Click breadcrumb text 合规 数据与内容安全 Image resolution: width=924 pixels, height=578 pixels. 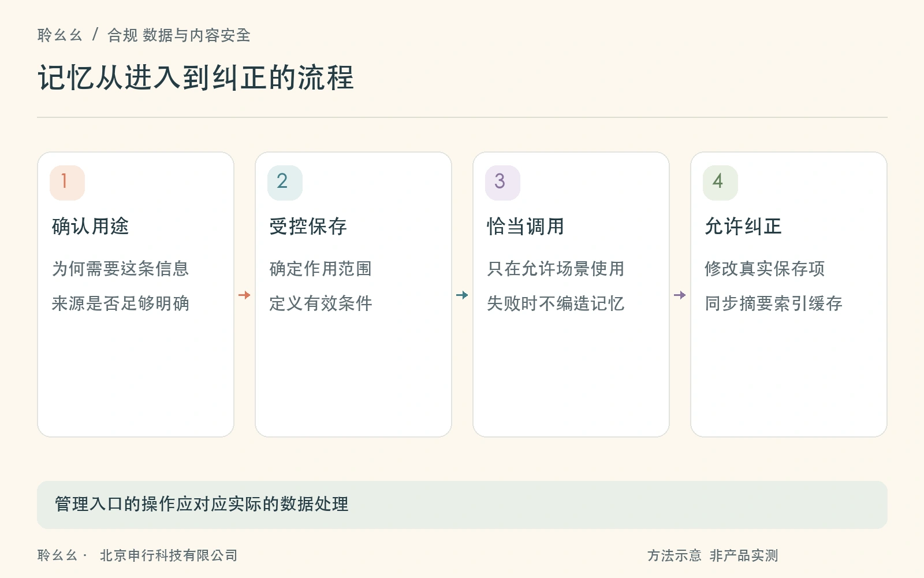(179, 35)
